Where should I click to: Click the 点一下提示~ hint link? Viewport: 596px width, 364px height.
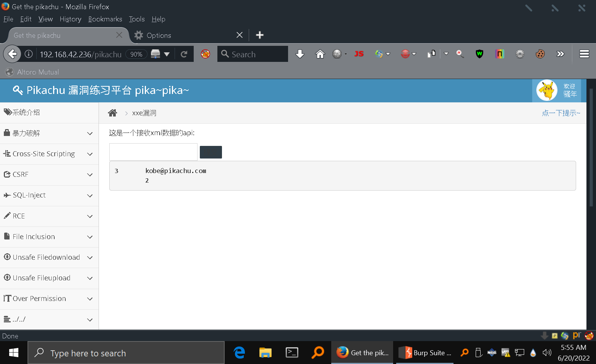point(561,113)
